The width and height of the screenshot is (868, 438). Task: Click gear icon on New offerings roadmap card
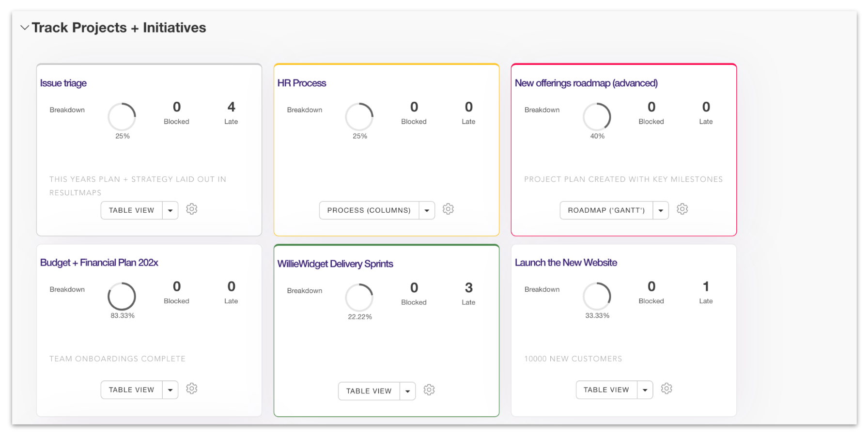682,209
